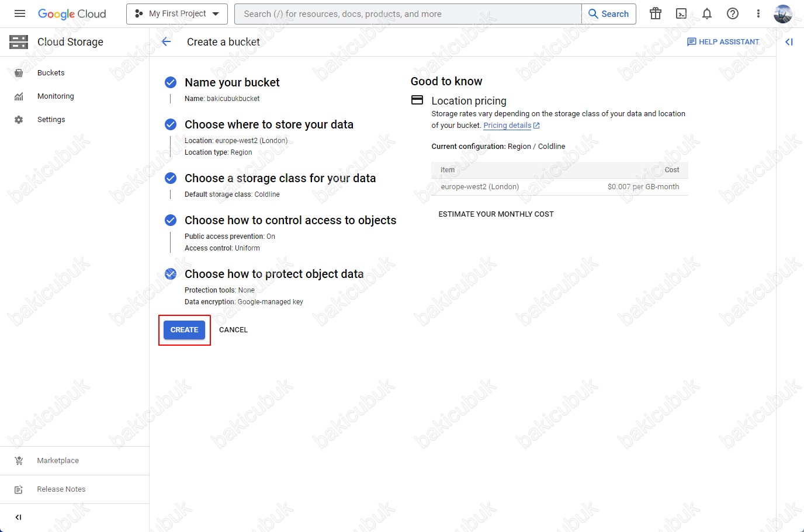Click the Name: bakicubukbucket summary text
The image size is (804, 532).
[x=222, y=99]
